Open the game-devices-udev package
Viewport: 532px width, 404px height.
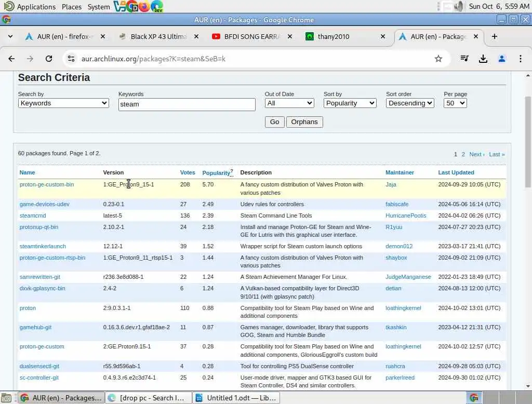(45, 204)
